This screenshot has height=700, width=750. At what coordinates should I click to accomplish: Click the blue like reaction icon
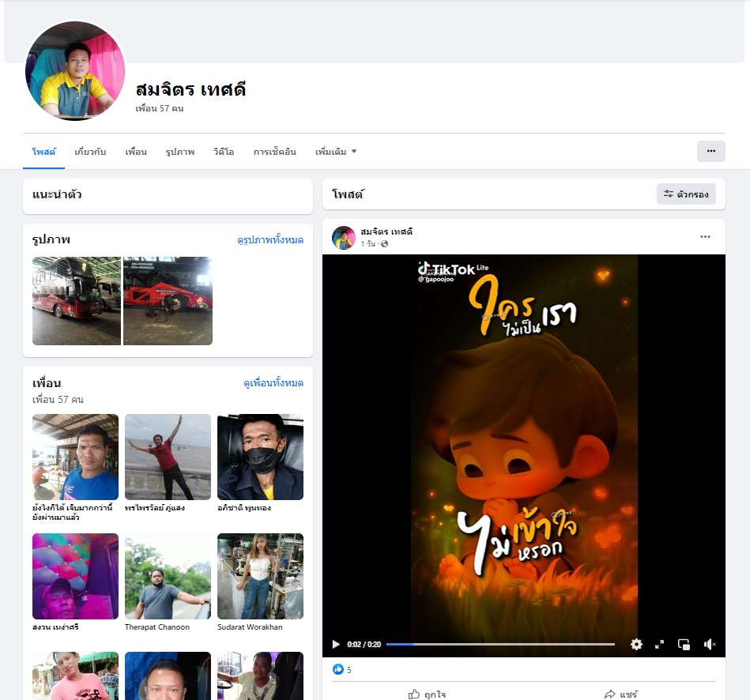(x=338, y=669)
